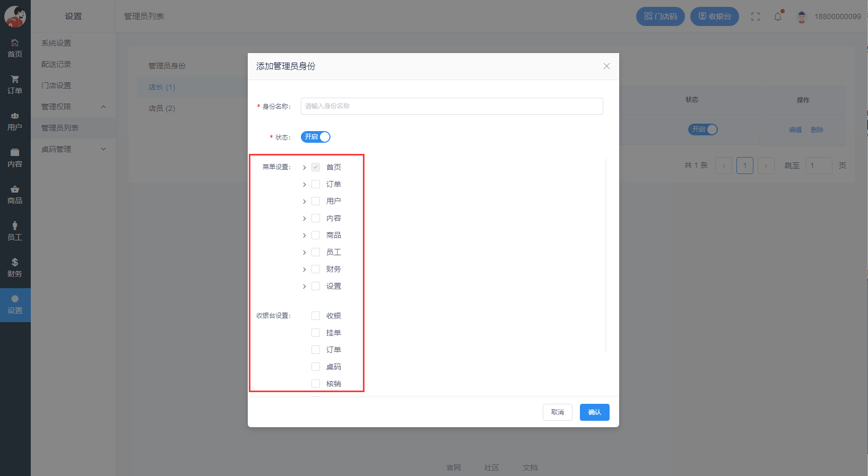Click the store logo avatar
The height and width of the screenshot is (476, 868).
pyautogui.click(x=15, y=16)
